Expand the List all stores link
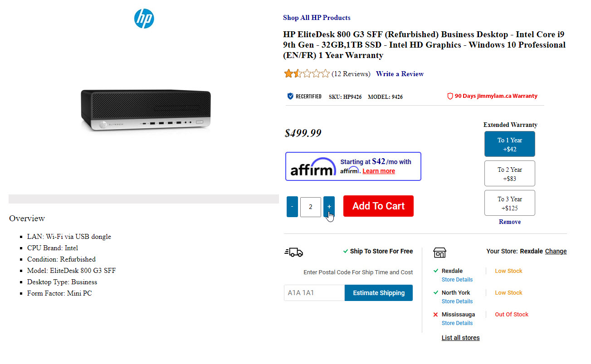Image resolution: width=591 pixels, height=364 pixels. pyautogui.click(x=460, y=338)
